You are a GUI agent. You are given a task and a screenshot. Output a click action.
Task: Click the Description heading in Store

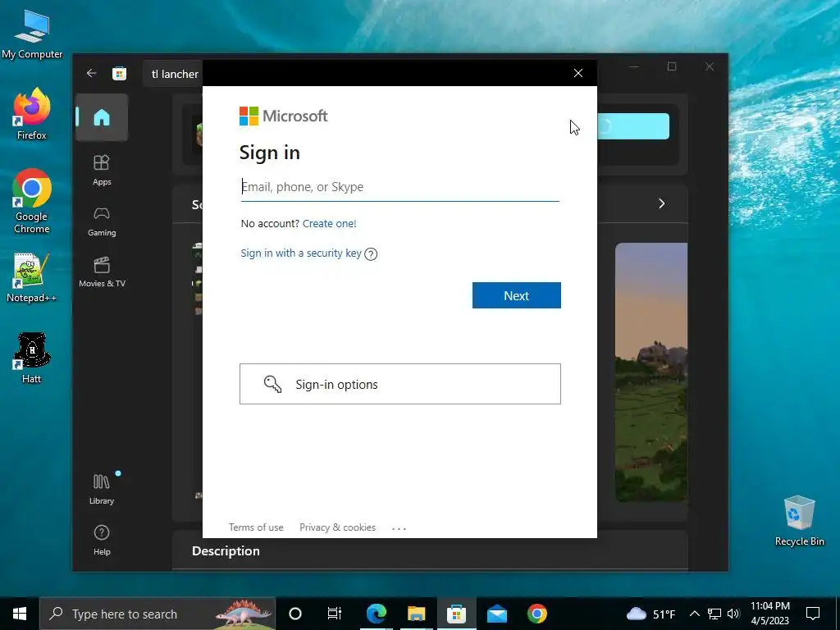point(226,550)
